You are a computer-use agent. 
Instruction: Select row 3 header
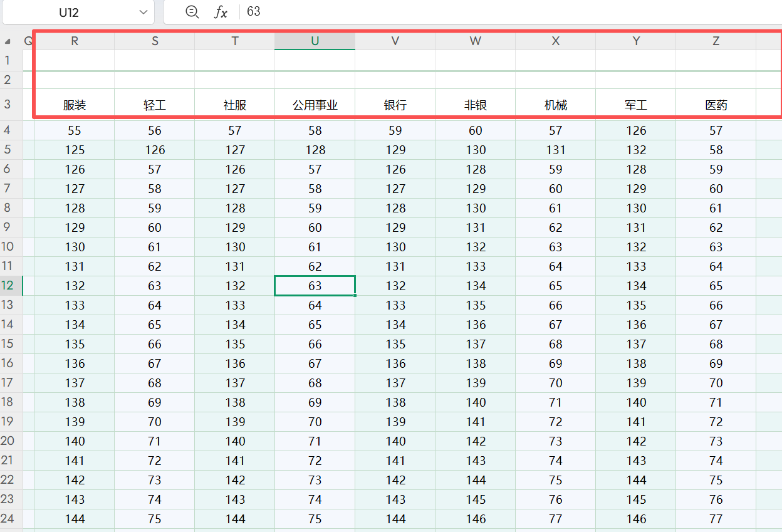coord(8,105)
